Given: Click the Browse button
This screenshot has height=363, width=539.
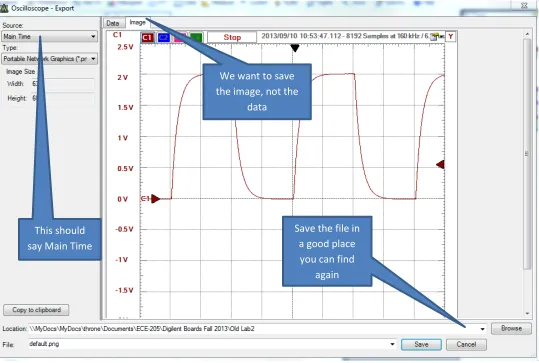Looking at the screenshot, I should click(x=511, y=328).
